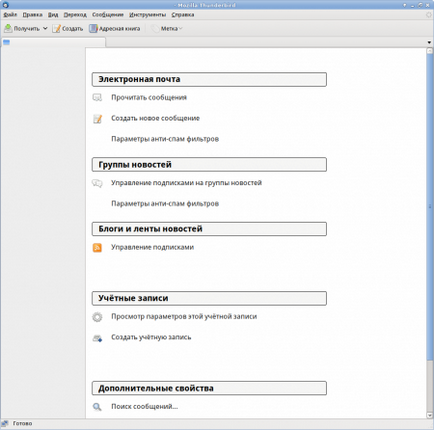
Task: Click the Метка tag icon in toolbar
Action: tap(155, 29)
